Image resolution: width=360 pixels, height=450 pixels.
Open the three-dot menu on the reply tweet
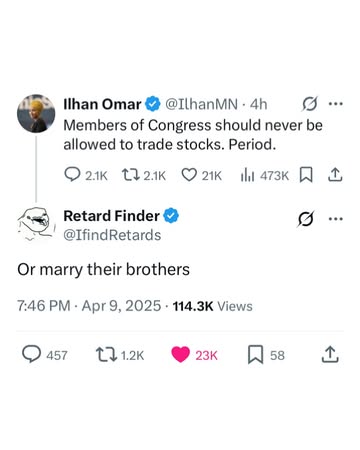click(x=336, y=219)
